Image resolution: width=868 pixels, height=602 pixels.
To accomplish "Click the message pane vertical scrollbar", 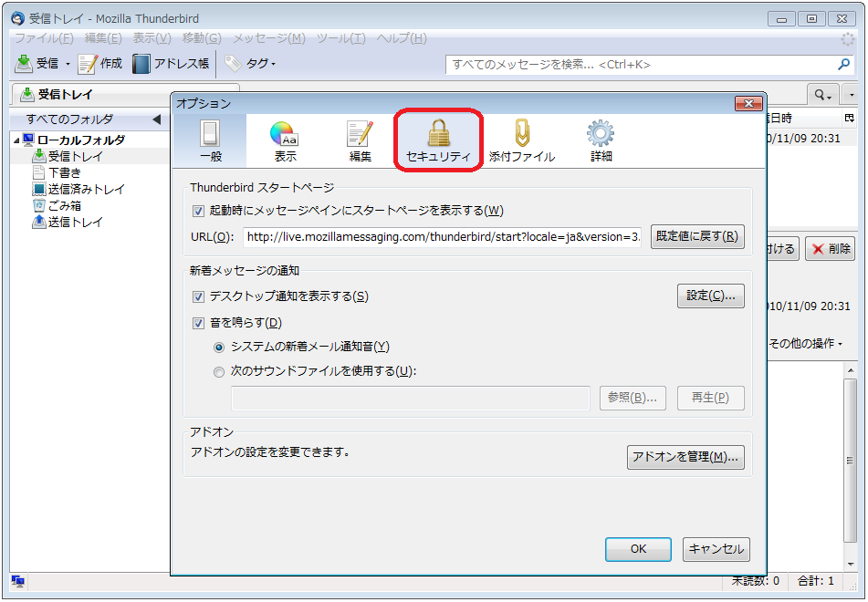I will pos(851,459).
